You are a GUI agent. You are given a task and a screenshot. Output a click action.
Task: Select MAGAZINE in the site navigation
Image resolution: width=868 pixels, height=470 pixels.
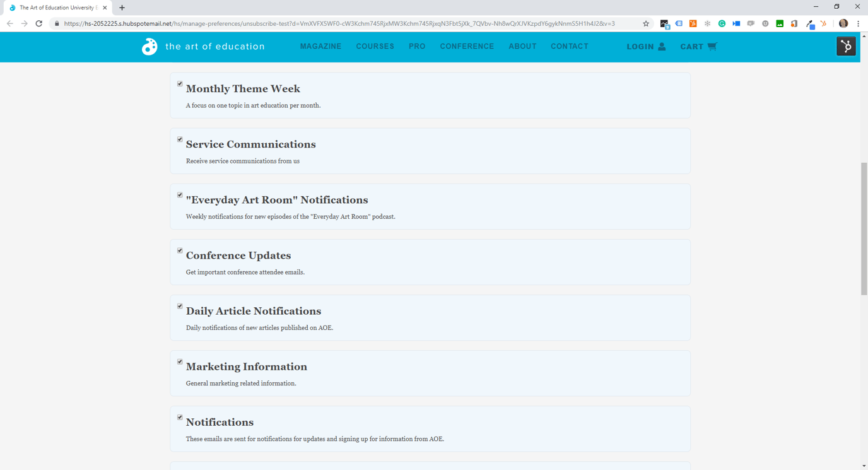click(320, 46)
